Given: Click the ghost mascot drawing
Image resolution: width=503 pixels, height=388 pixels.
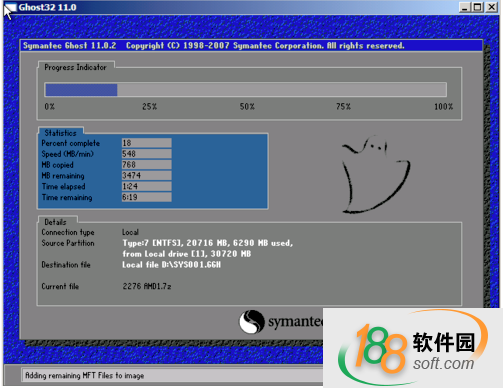Looking at the screenshot, I should [376, 174].
